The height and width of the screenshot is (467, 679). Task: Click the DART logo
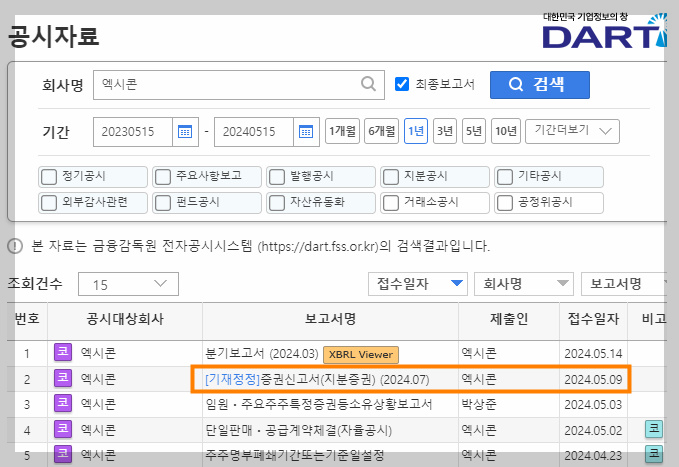tap(605, 31)
